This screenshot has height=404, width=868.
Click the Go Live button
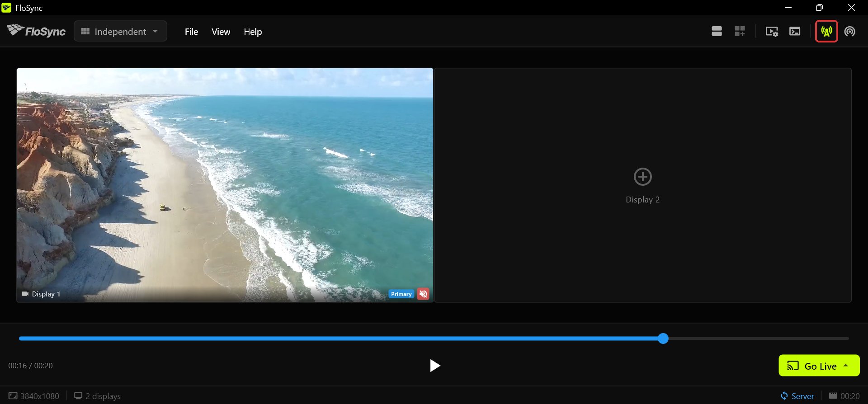coord(819,366)
